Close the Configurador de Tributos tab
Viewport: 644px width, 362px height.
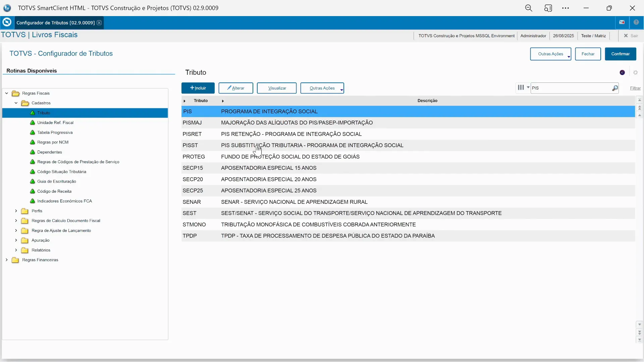[99, 22]
